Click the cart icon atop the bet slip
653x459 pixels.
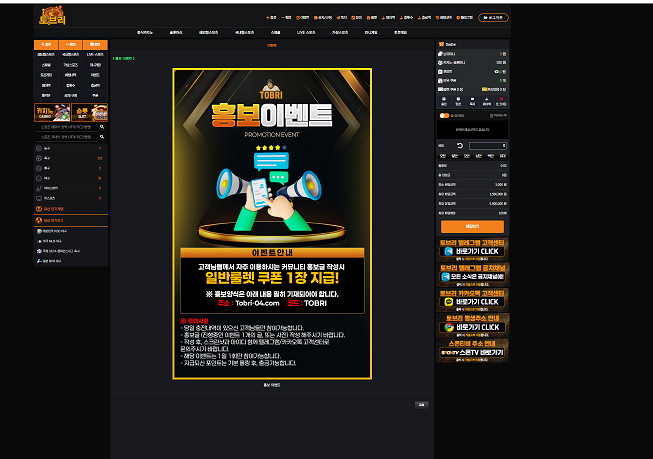[x=441, y=44]
